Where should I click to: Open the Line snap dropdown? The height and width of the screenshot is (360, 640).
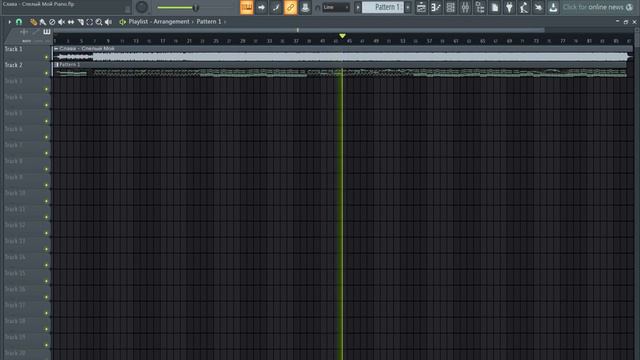[336, 7]
